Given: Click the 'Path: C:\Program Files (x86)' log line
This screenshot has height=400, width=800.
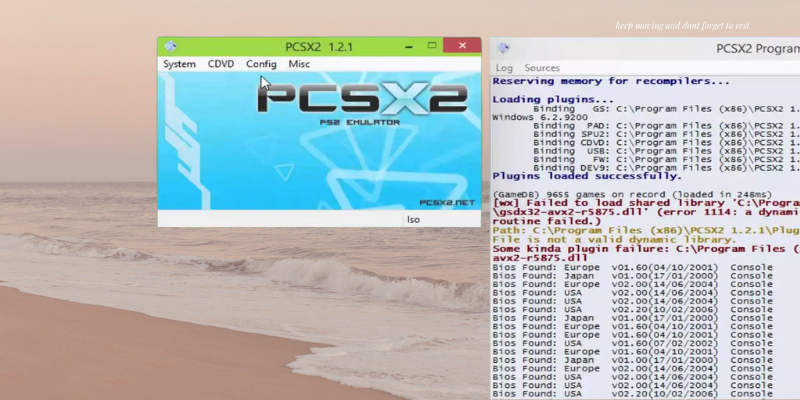Looking at the screenshot, I should [646, 231].
